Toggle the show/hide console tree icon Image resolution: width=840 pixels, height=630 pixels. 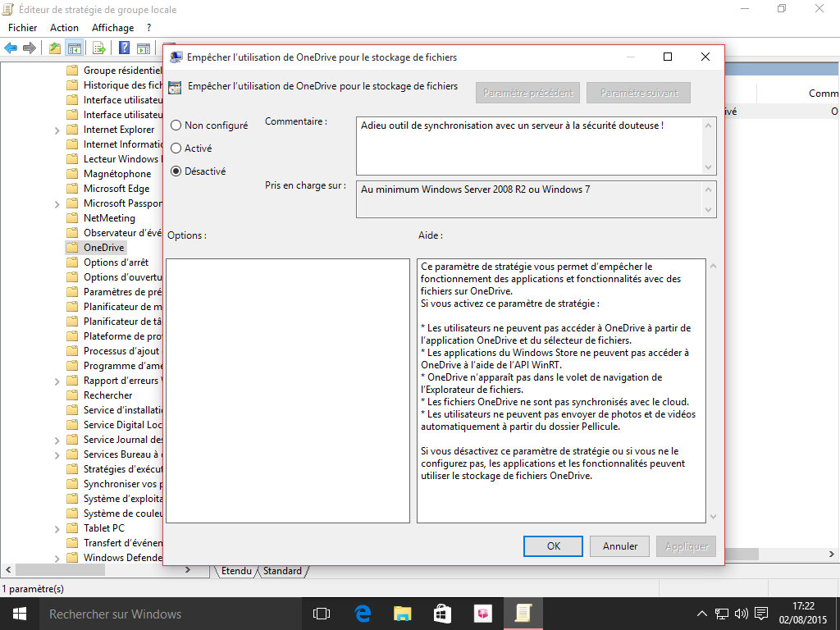click(75, 48)
